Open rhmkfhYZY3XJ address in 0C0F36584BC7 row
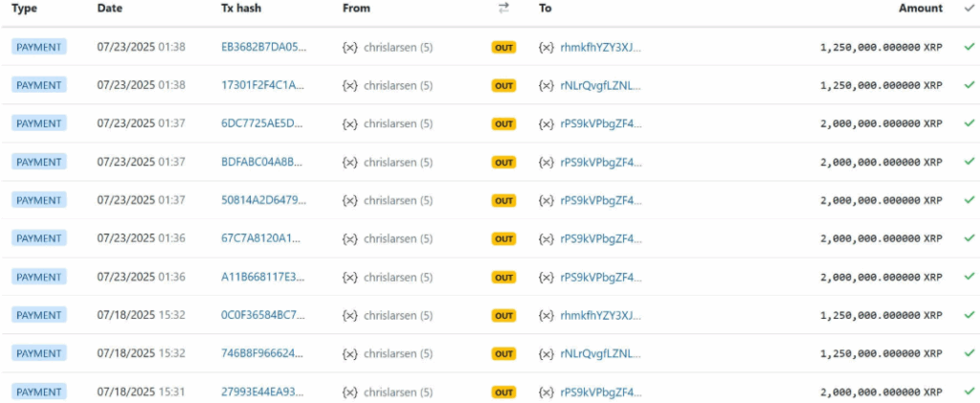This screenshot has height=403, width=980. pyautogui.click(x=600, y=315)
